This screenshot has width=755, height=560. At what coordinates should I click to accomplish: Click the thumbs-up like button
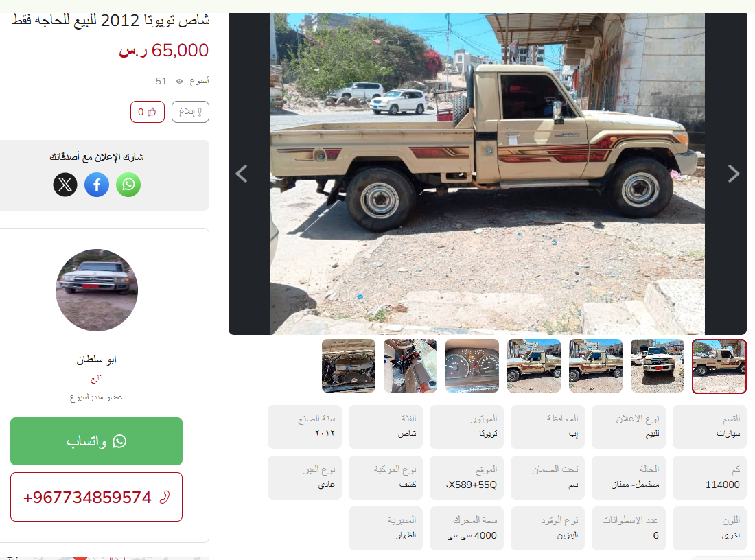[148, 112]
